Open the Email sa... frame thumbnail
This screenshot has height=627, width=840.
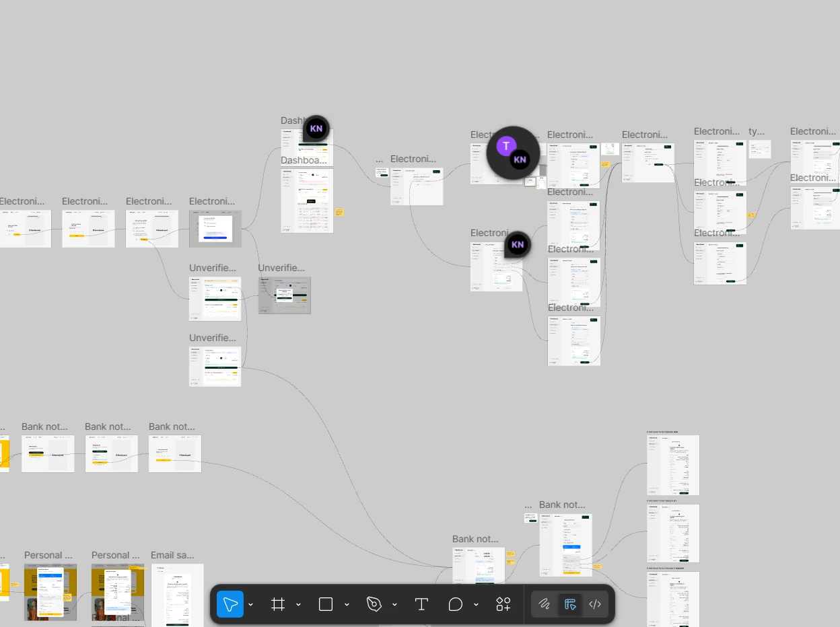pyautogui.click(x=178, y=595)
